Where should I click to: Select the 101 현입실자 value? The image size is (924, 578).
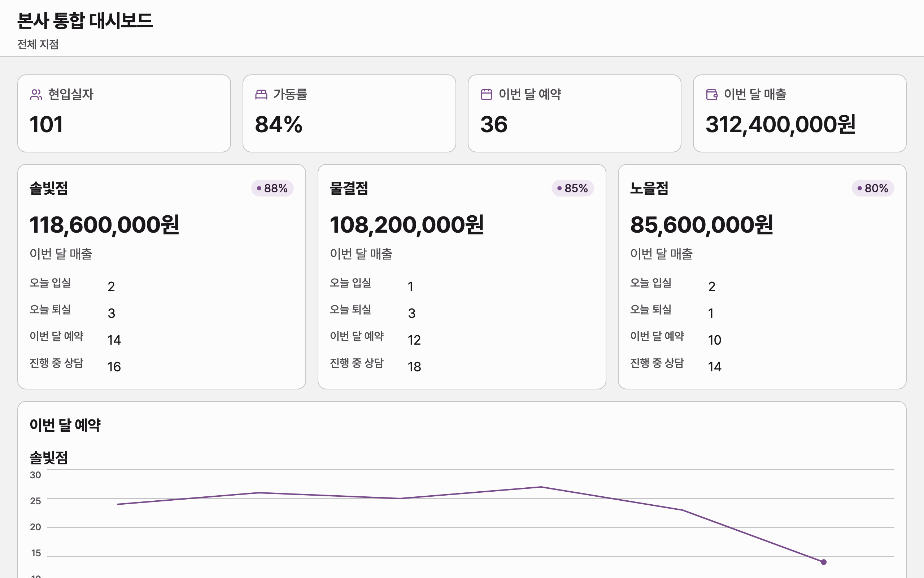(x=46, y=125)
